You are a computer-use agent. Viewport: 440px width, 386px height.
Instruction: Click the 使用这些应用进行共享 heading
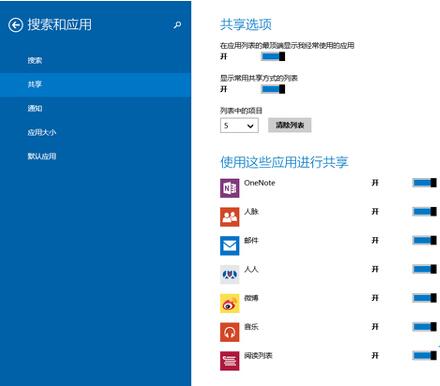tap(284, 162)
